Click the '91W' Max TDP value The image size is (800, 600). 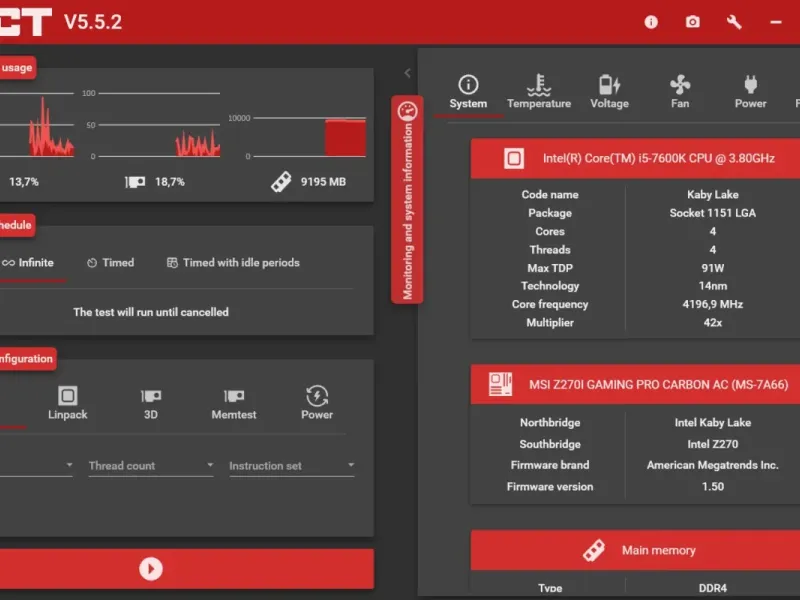(x=712, y=268)
